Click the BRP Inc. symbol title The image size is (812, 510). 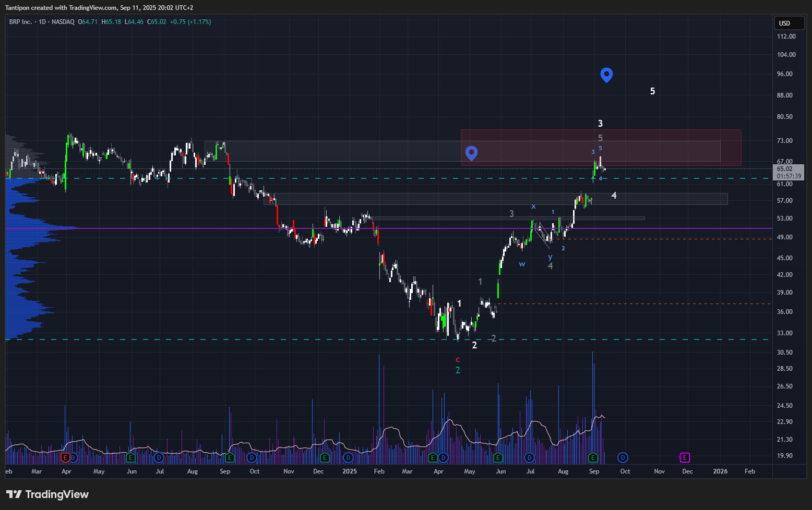(x=20, y=22)
